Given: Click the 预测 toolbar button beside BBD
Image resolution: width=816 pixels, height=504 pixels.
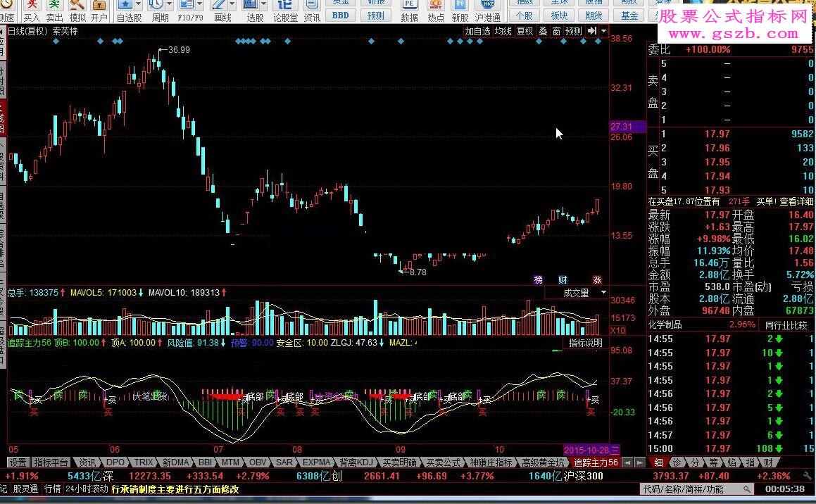Looking at the screenshot, I should (376, 15).
